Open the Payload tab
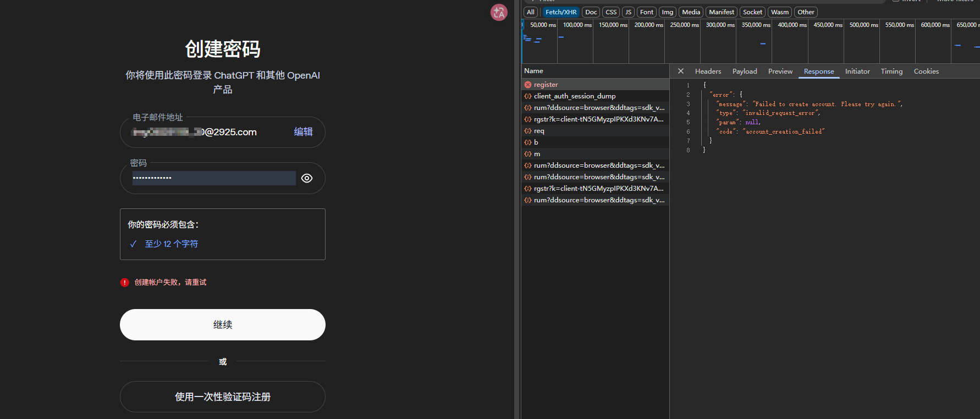Viewport: 980px width, 419px height. pos(745,71)
